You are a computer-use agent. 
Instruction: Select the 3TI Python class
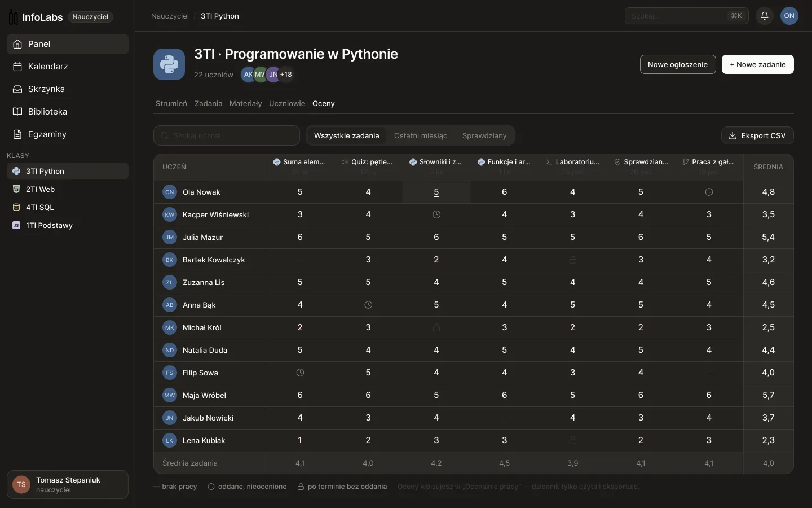(68, 171)
